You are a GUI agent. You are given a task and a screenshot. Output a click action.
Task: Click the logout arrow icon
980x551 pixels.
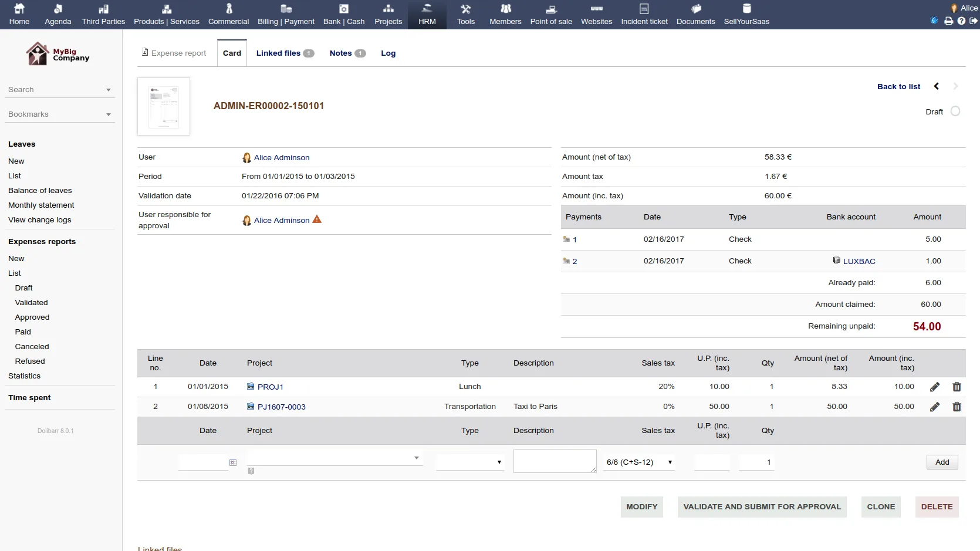click(x=974, y=21)
